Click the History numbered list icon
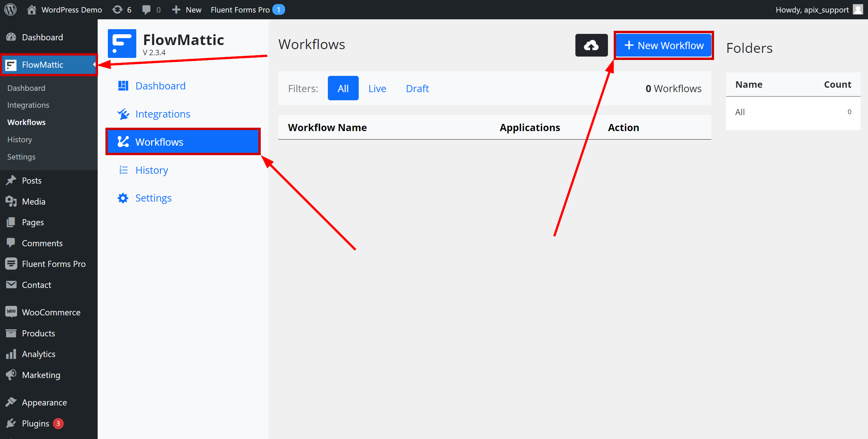 point(123,170)
